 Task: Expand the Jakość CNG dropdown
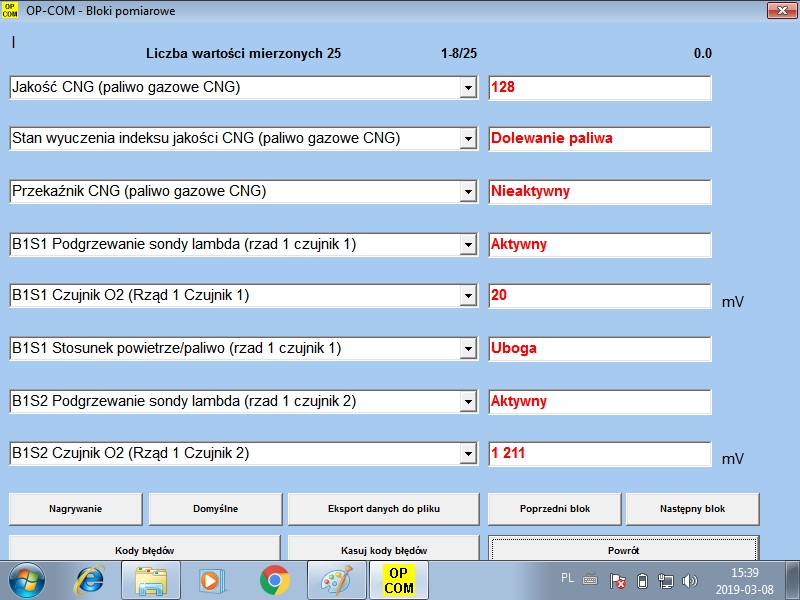[x=467, y=88]
